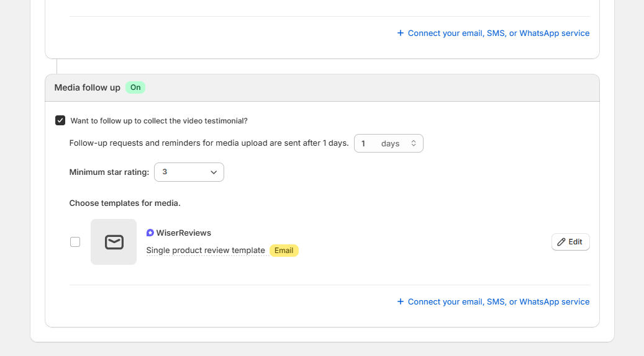Viewport: 644px width, 356px height.
Task: Click the plus icon in the bottom Connect link
Action: (401, 302)
